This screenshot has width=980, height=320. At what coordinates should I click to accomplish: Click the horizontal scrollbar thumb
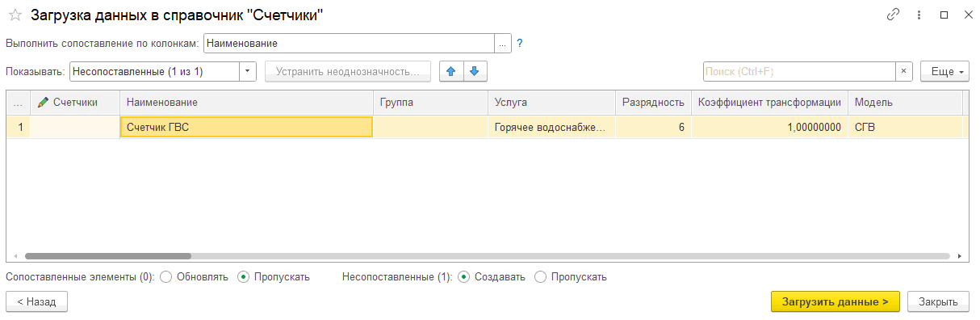click(108, 255)
